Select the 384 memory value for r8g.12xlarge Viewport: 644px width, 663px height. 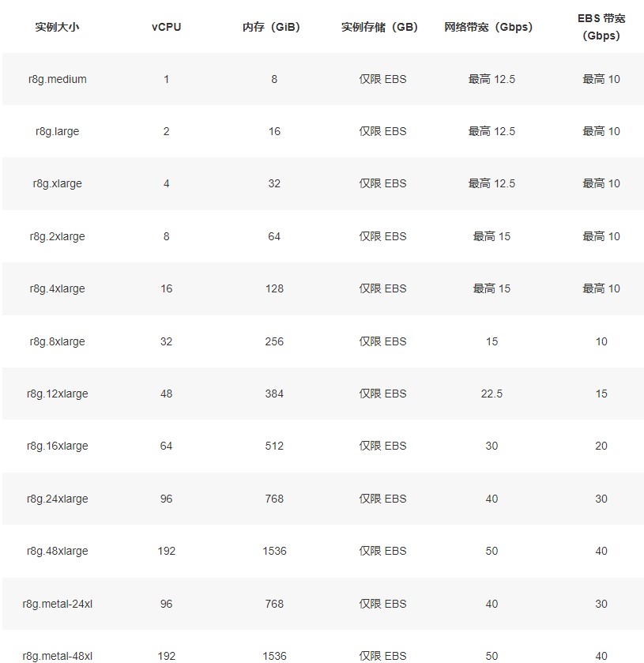pyautogui.click(x=274, y=394)
